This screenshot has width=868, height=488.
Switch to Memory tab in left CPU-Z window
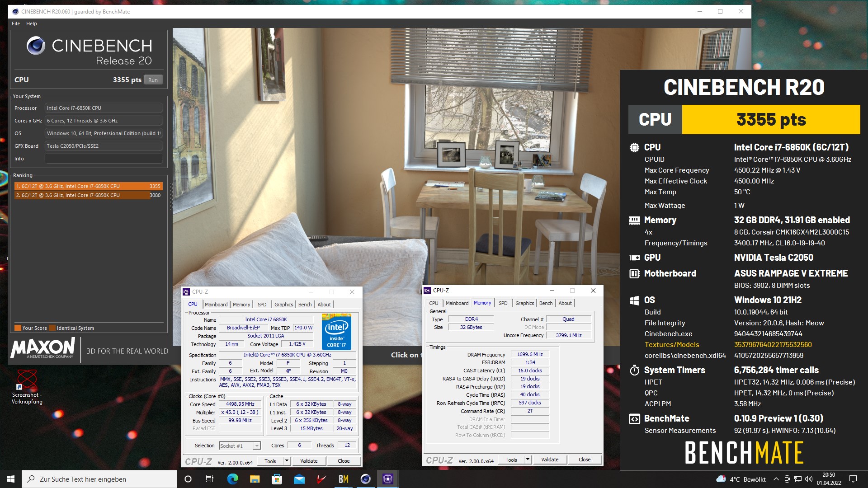(x=241, y=305)
